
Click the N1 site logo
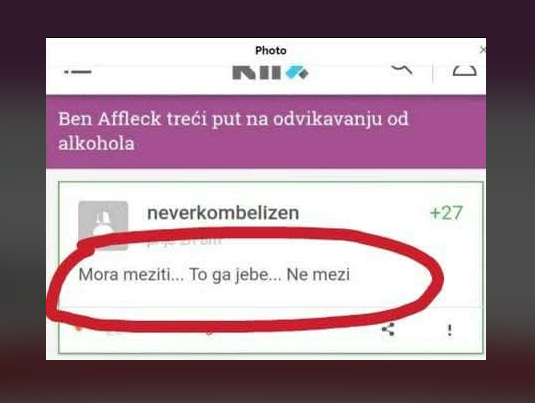(x=270, y=72)
